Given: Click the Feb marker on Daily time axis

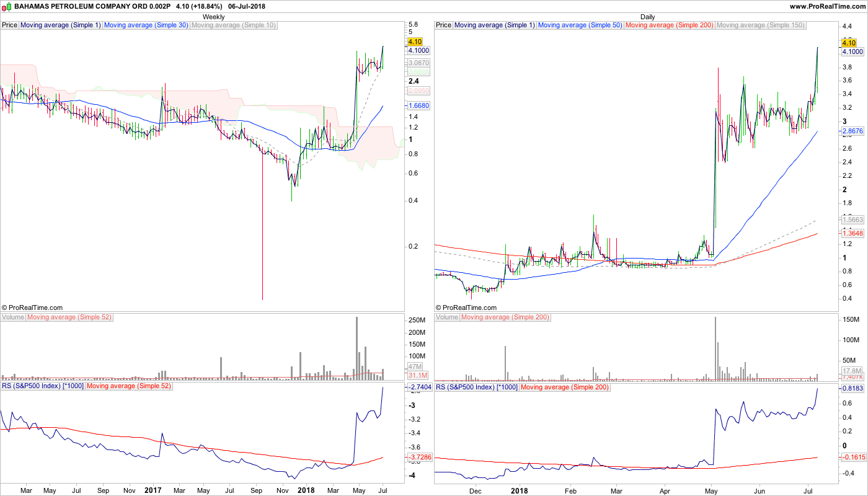Looking at the screenshot, I should [571, 490].
